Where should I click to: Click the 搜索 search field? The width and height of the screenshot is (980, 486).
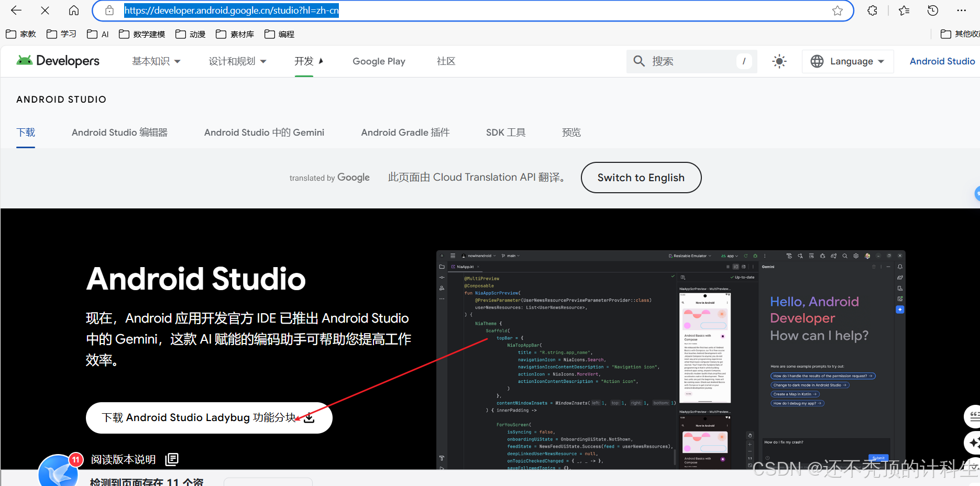691,61
